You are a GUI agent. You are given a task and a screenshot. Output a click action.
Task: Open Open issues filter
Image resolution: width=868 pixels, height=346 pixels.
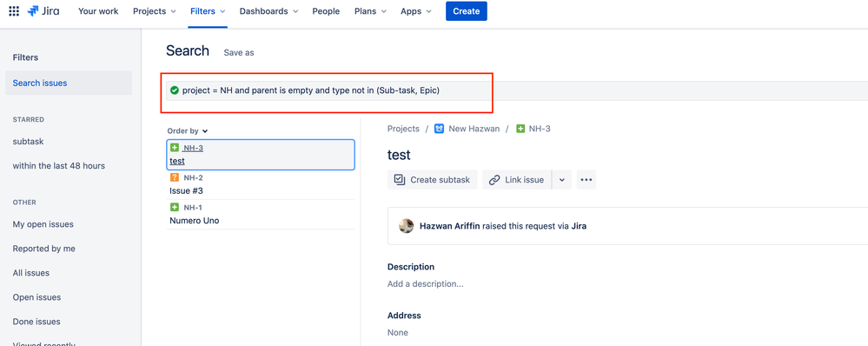pyautogui.click(x=36, y=297)
